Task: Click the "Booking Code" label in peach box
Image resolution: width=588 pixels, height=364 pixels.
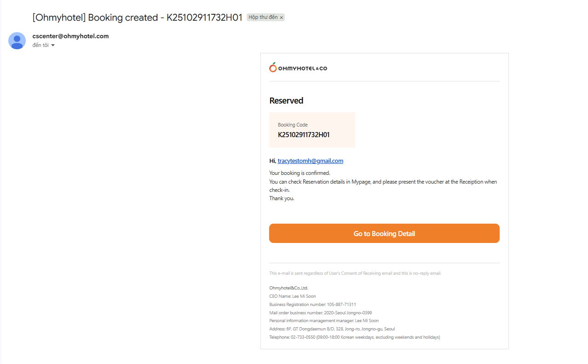Action: [x=293, y=125]
